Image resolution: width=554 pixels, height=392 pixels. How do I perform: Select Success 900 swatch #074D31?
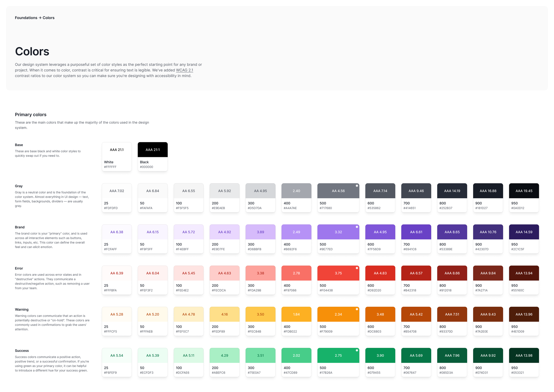click(x=488, y=362)
